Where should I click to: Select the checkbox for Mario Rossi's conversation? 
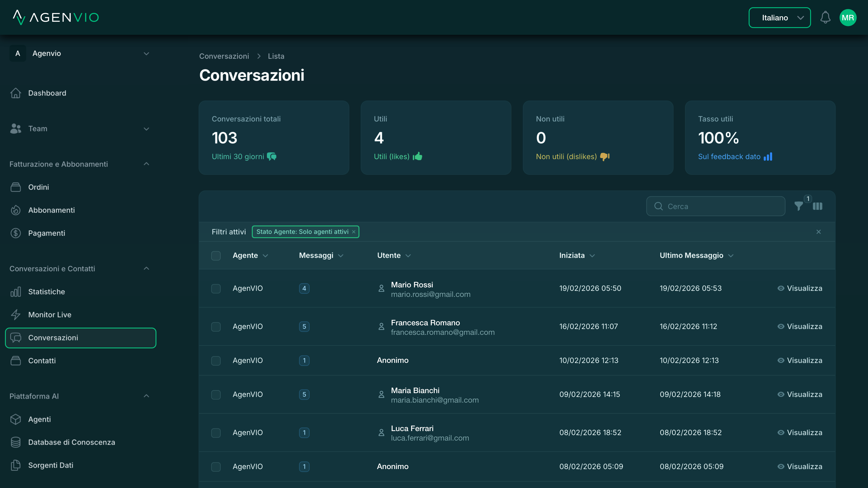(x=216, y=289)
